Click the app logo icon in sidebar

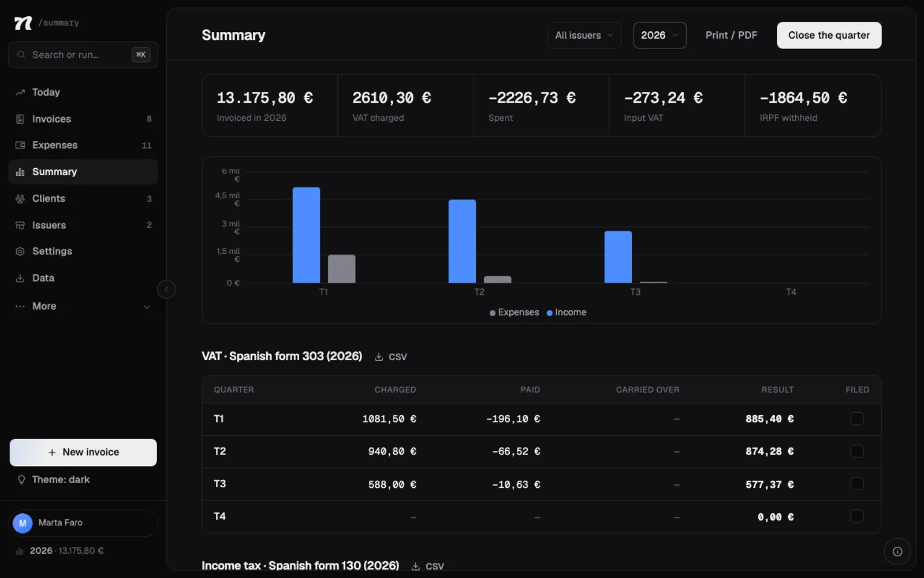point(23,23)
